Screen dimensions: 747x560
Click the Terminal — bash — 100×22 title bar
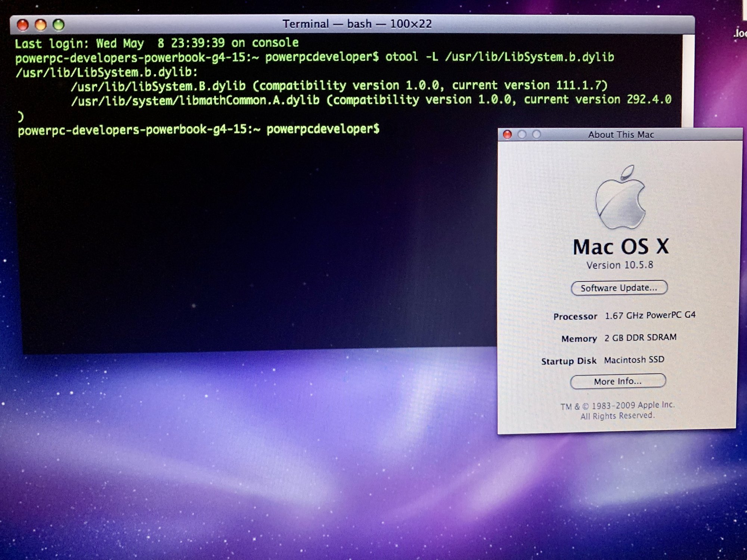tap(357, 24)
